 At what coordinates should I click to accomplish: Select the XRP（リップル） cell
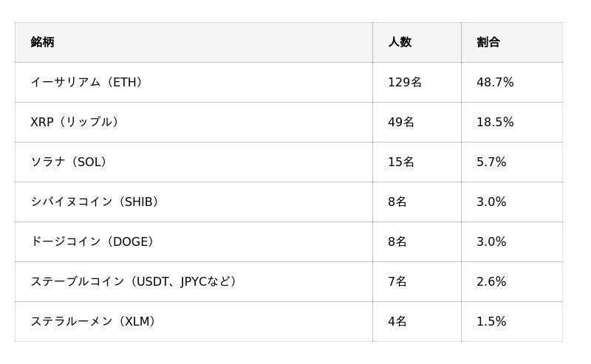[x=75, y=122]
